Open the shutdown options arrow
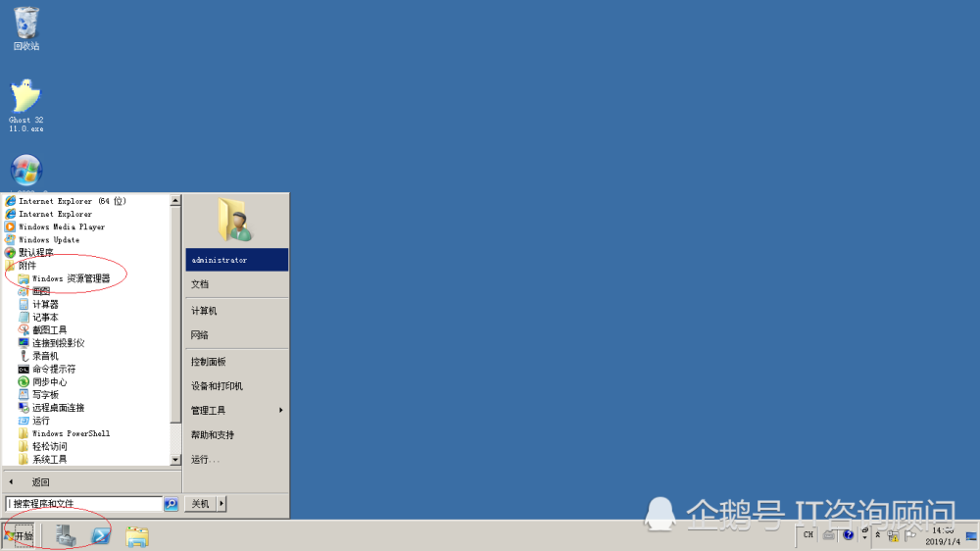Screen dimensions: 980x551 [x=221, y=504]
